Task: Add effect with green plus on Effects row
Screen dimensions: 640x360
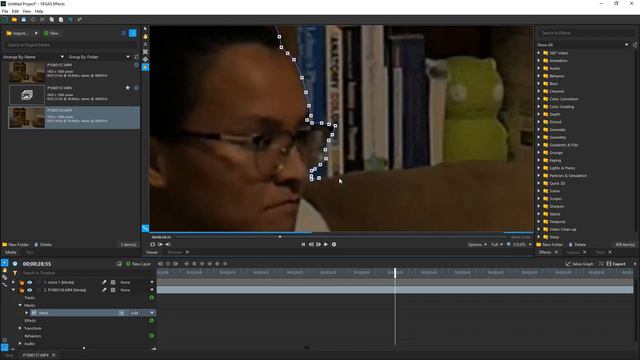Action: point(151,320)
